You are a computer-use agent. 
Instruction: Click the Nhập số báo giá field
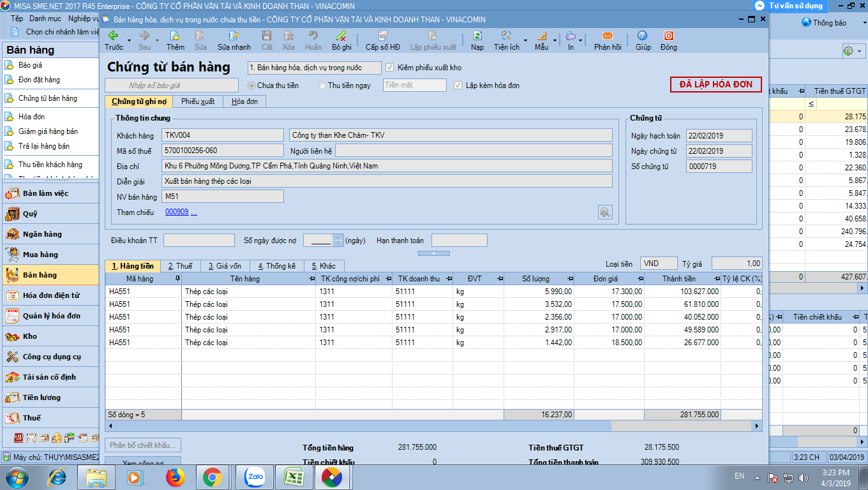(x=172, y=85)
